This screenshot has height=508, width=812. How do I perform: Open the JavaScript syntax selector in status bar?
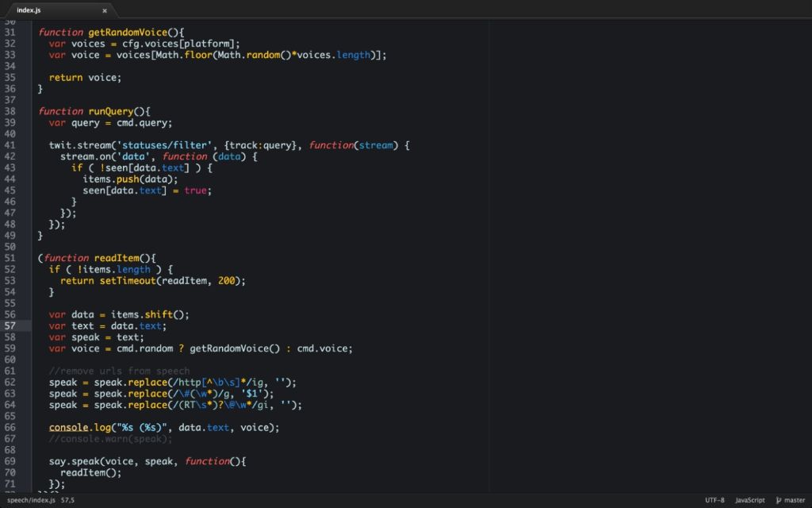750,500
